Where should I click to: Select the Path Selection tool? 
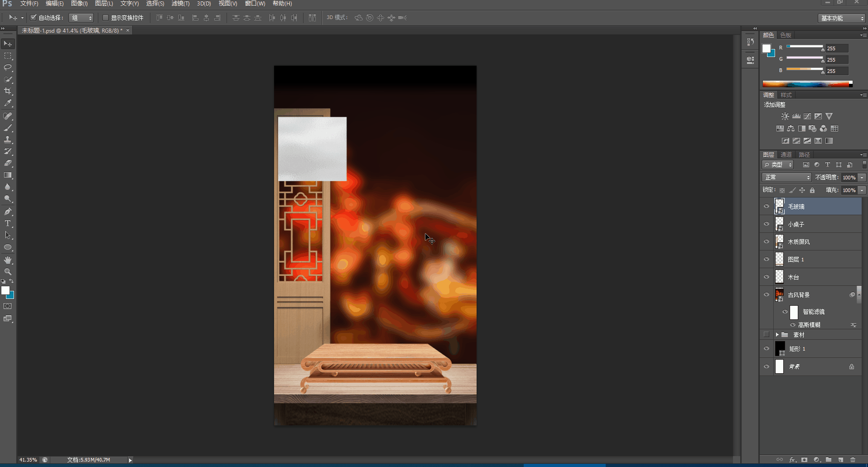(x=8, y=235)
